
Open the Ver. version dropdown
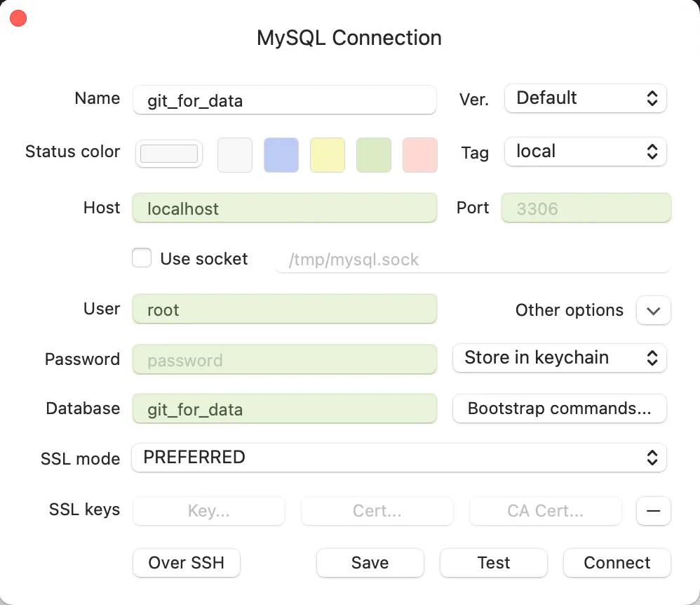(x=585, y=98)
